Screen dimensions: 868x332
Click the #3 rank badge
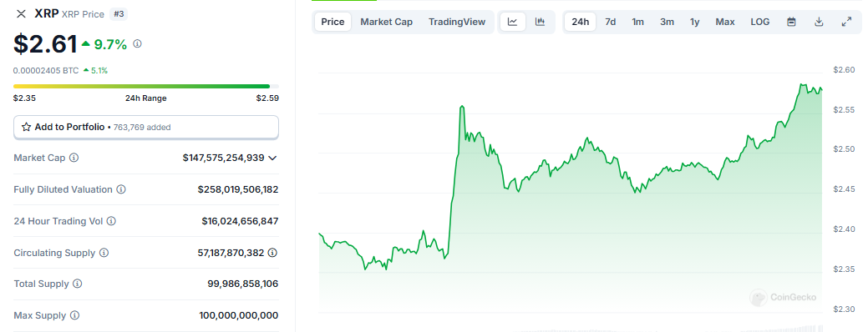click(119, 14)
